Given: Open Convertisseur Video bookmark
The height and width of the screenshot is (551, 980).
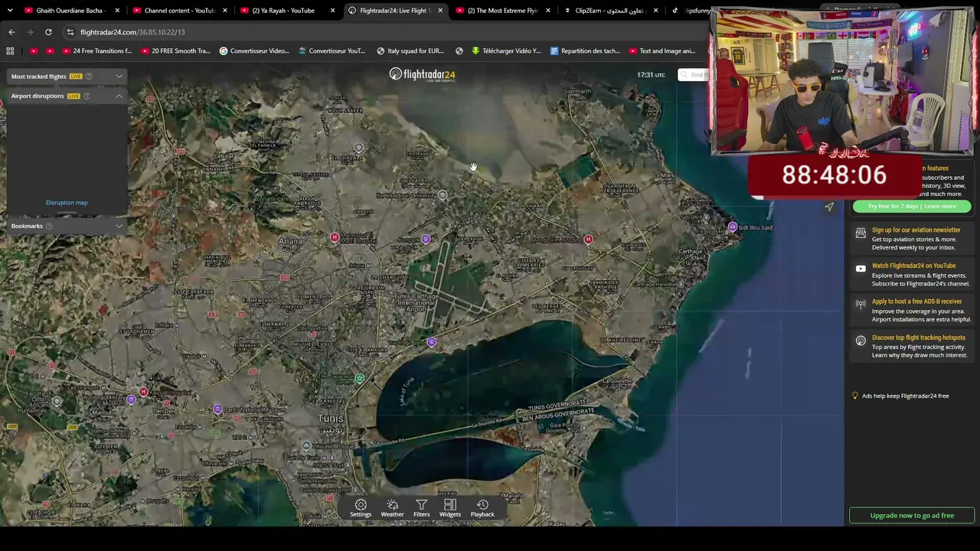Looking at the screenshot, I should [254, 51].
